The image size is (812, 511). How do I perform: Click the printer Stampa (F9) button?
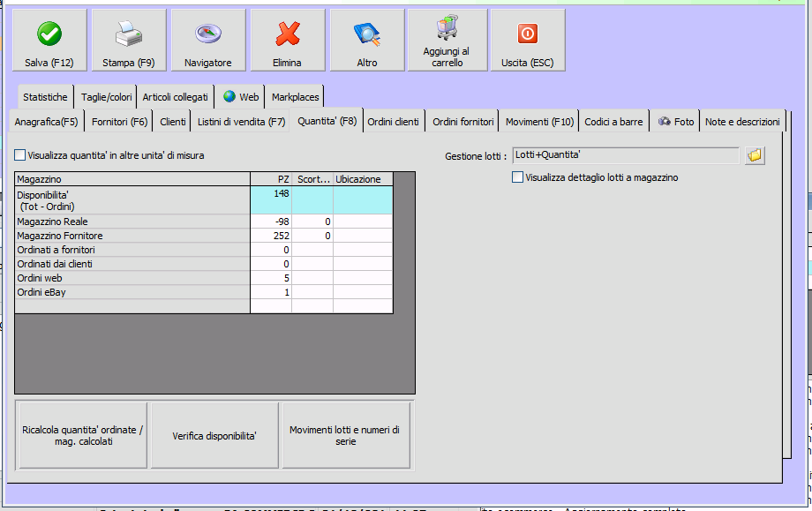129,40
